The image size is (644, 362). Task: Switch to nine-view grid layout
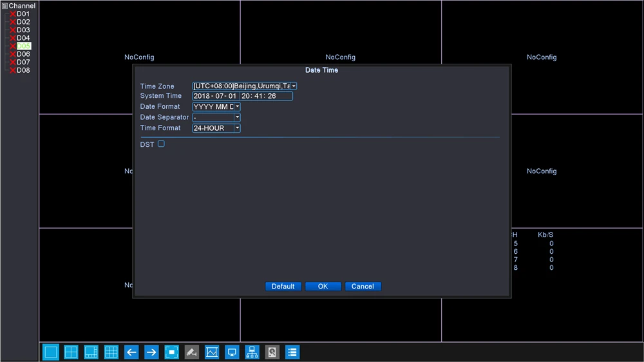[111, 352]
